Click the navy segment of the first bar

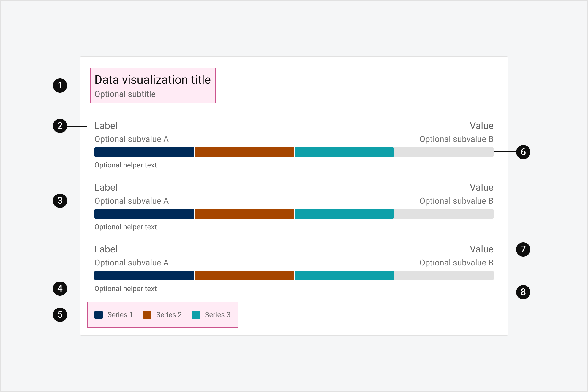(144, 152)
